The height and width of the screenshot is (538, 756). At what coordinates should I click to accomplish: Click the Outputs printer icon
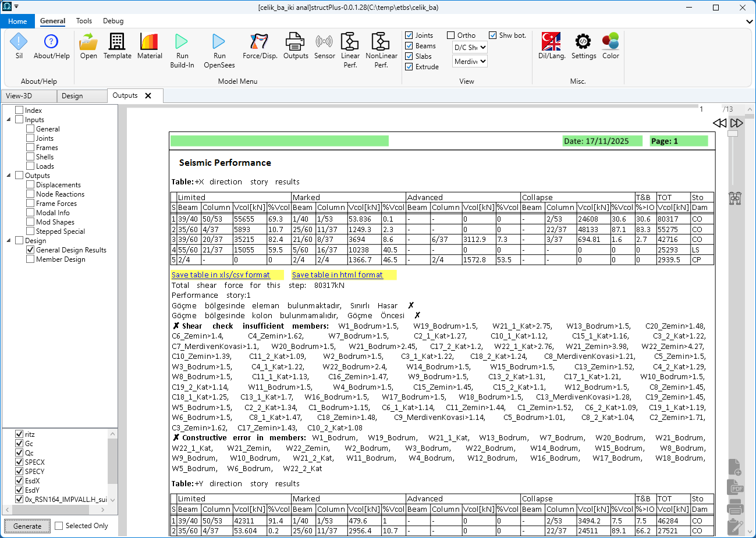(x=295, y=42)
